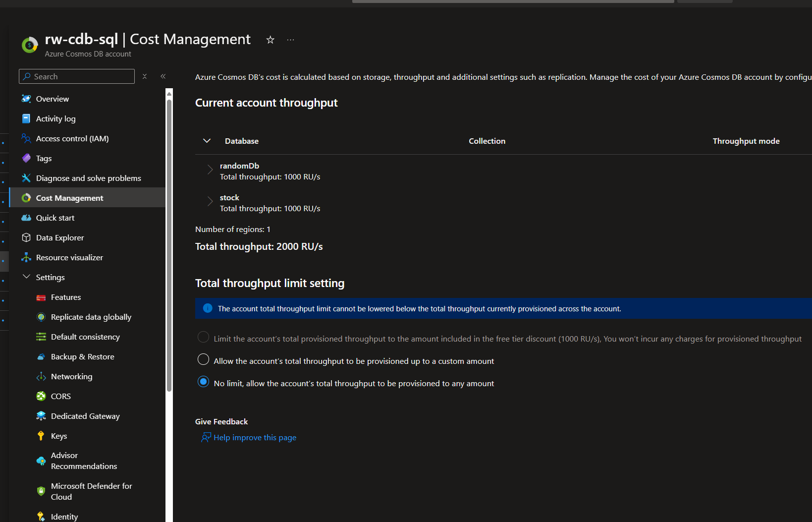Image resolution: width=812 pixels, height=522 pixels.
Task: Click the Quick start cloud icon
Action: click(26, 218)
